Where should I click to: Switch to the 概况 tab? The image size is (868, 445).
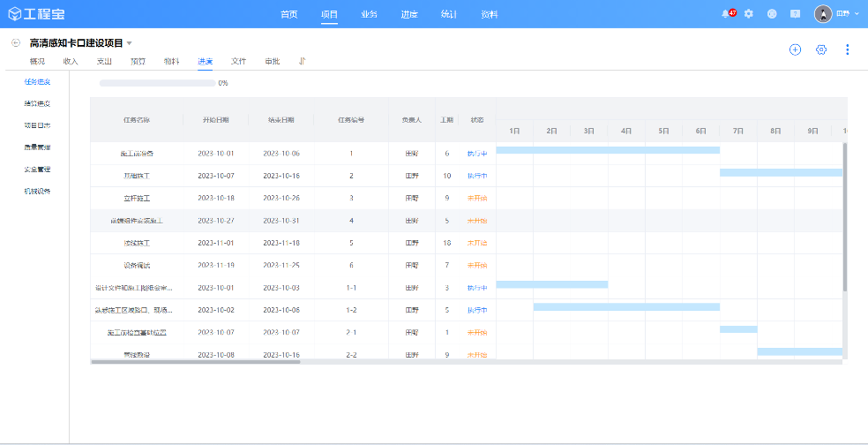[37, 61]
